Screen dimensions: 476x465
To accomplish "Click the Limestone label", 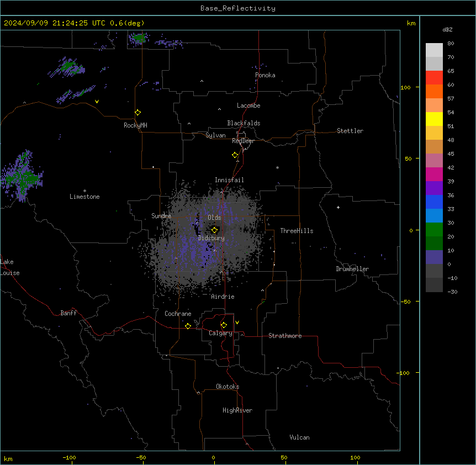I will [x=84, y=197].
